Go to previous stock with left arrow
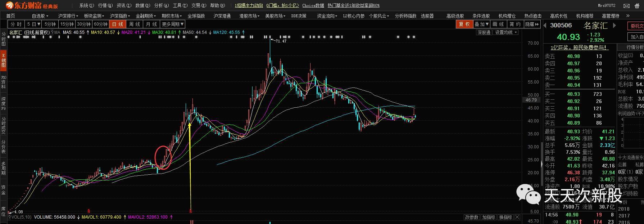Image resolution: width=644 pixels, height=224 pixels. point(545,25)
